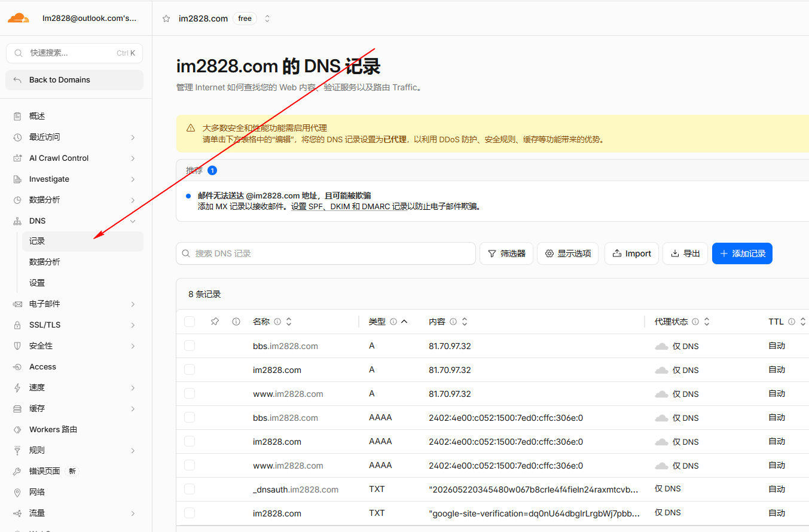The width and height of the screenshot is (809, 532).
Task: Expand the Investigate chevron
Action: coord(133,179)
